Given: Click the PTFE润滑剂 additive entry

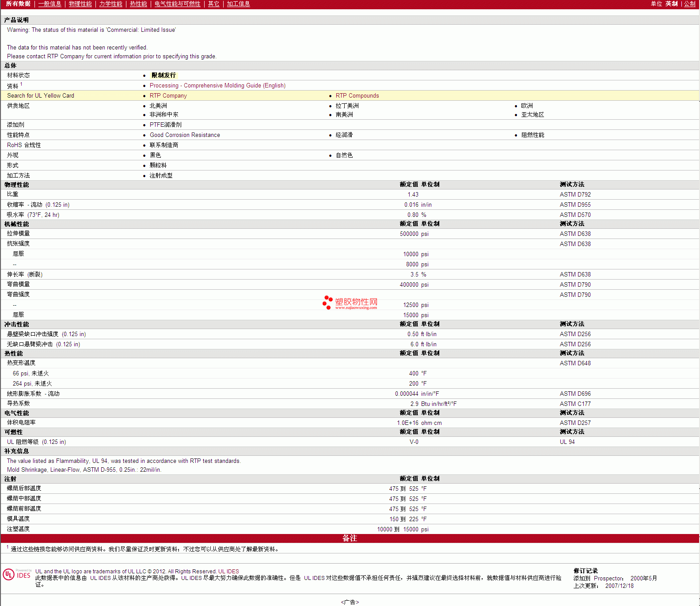Looking at the screenshot, I should [165, 125].
